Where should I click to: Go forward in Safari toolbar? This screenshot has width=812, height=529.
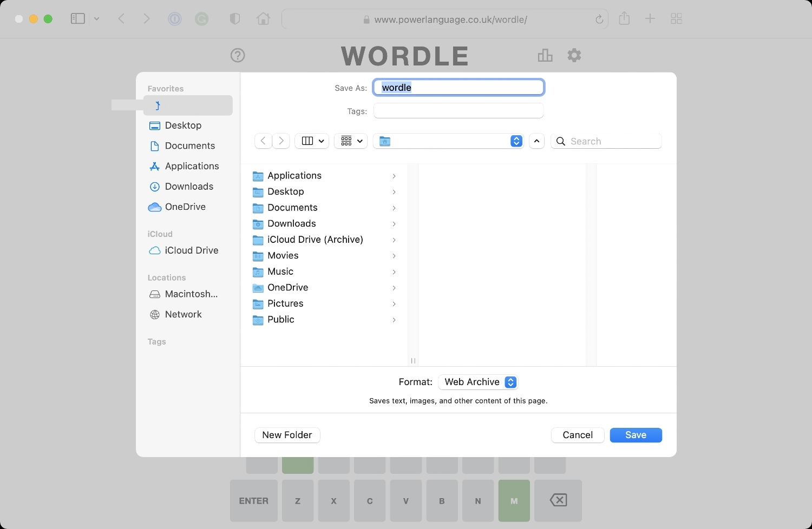[147, 19]
